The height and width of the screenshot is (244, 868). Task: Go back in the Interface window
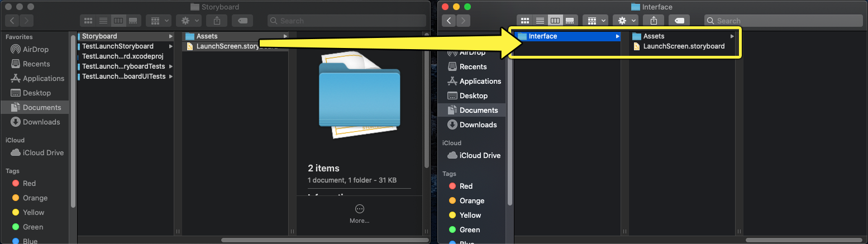click(x=449, y=21)
